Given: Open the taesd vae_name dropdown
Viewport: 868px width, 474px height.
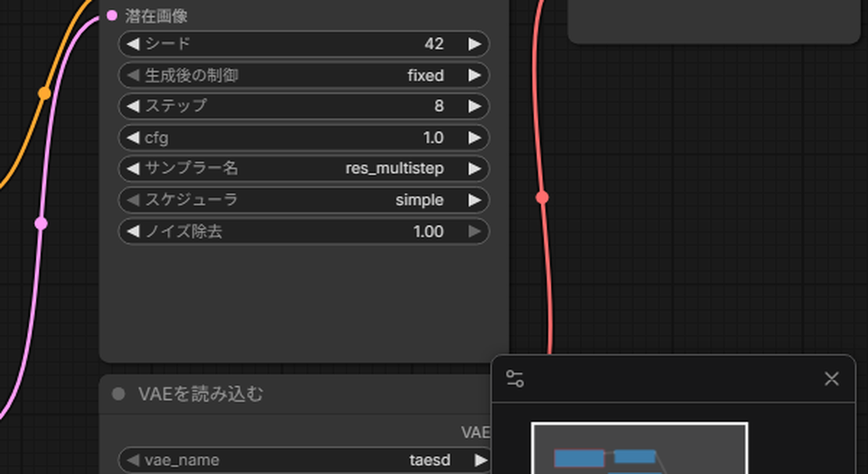Looking at the screenshot, I should (304, 460).
